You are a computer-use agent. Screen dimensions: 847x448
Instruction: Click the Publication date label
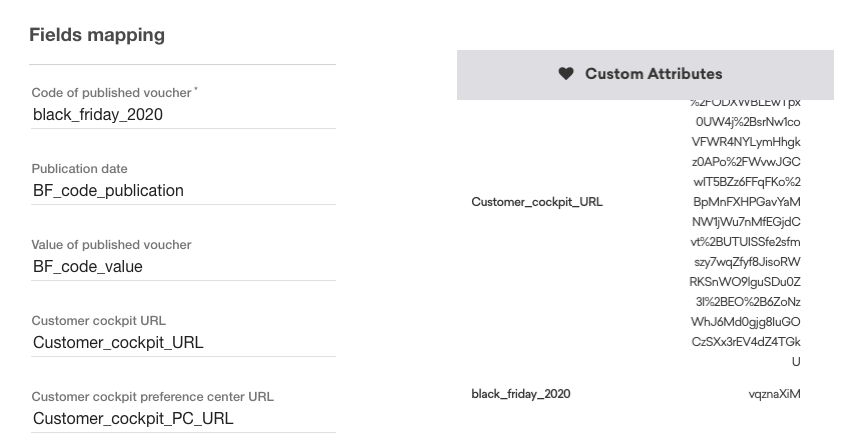[80, 169]
